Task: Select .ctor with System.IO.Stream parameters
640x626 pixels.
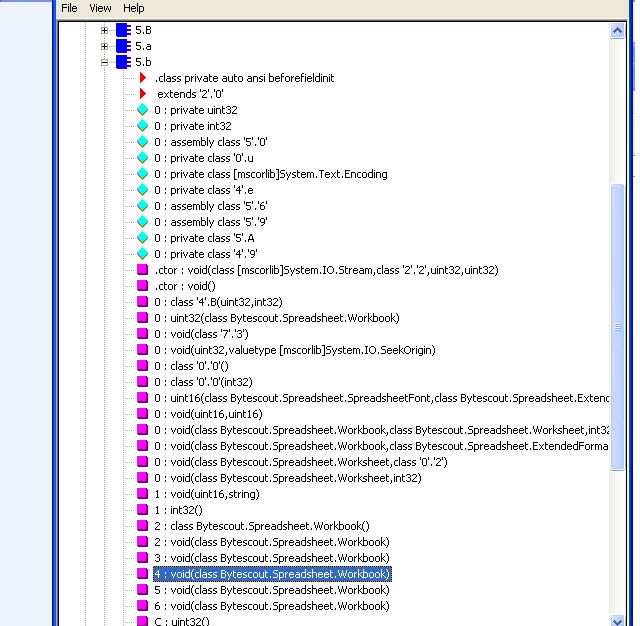Action: [326, 270]
